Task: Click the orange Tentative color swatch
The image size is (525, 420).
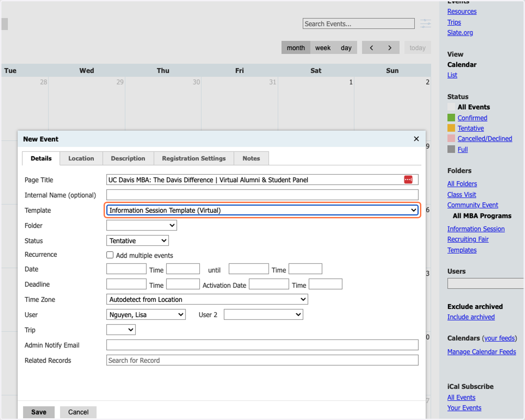Action: pos(451,128)
